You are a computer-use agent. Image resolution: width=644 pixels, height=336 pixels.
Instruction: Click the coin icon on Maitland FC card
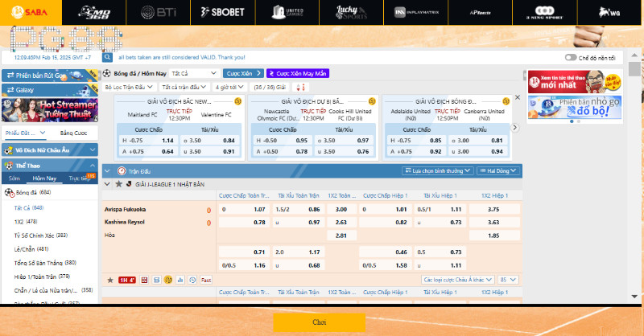click(x=237, y=101)
